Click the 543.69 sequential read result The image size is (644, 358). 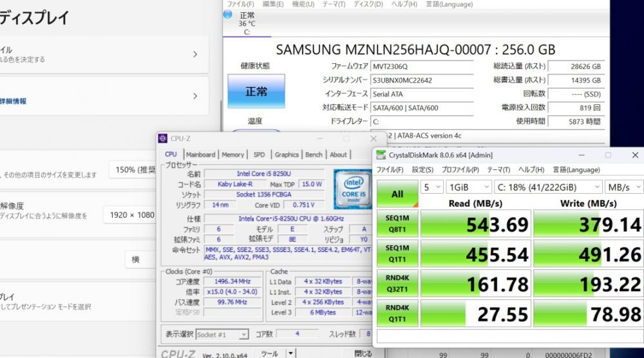pos(476,224)
